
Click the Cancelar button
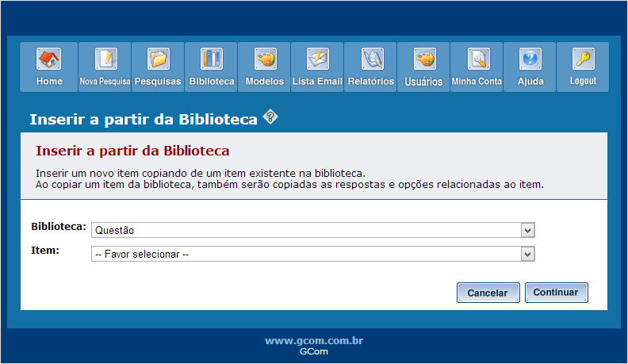click(x=488, y=293)
